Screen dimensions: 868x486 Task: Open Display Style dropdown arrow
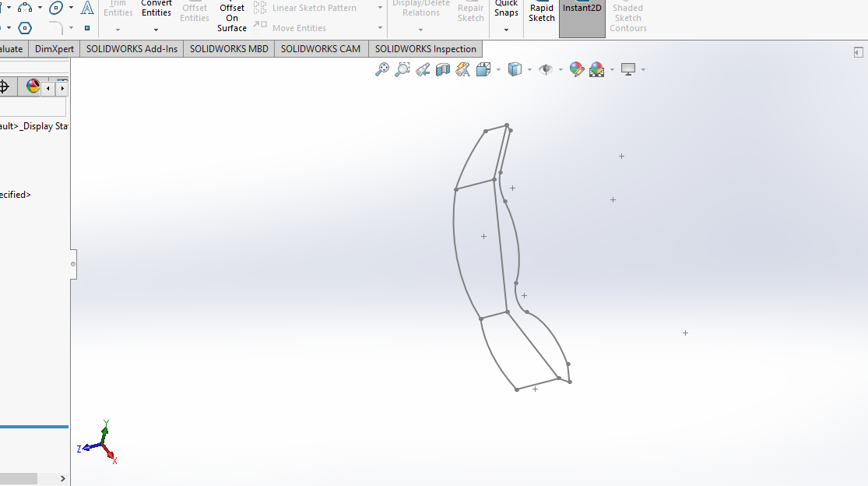[530, 70]
